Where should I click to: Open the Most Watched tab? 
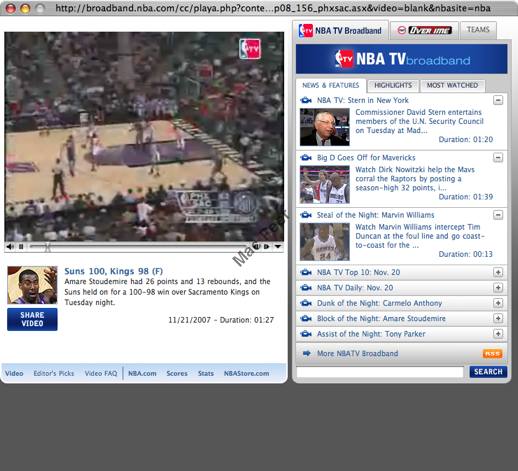coord(452,85)
